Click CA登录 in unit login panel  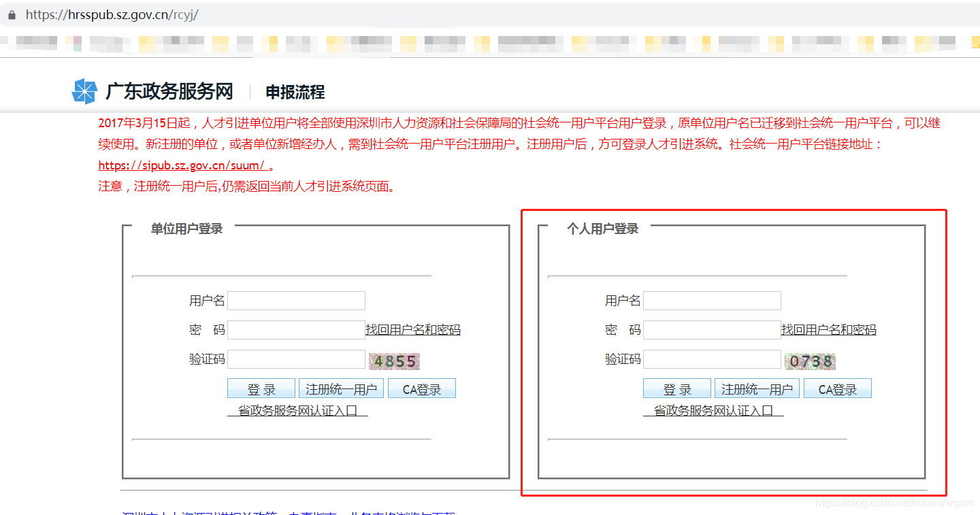[421, 388]
